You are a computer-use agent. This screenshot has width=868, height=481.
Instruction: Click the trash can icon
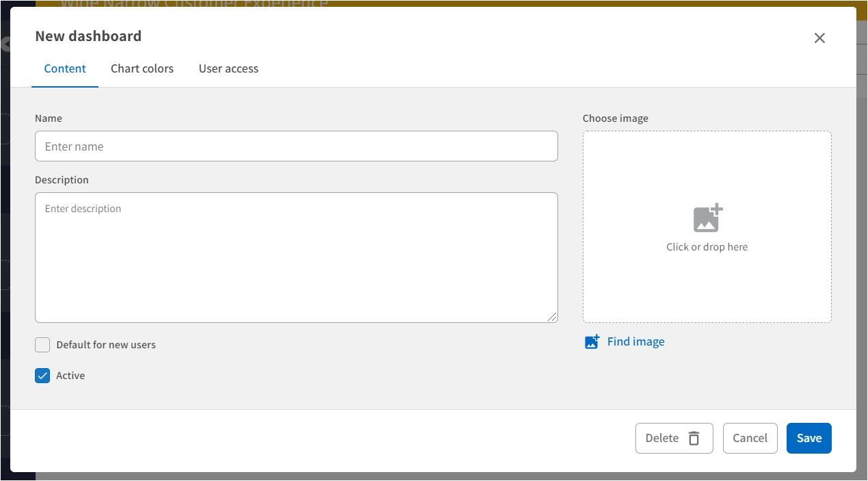(x=694, y=439)
